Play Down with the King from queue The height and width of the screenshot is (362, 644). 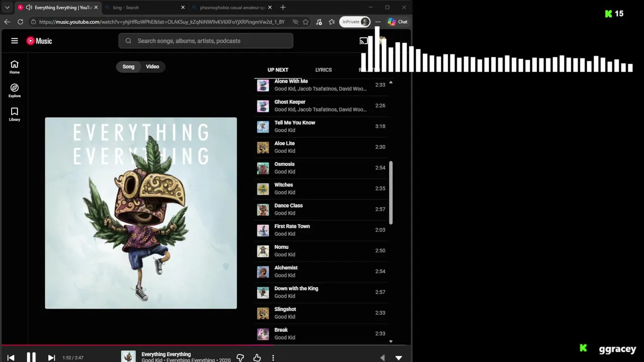click(321, 292)
